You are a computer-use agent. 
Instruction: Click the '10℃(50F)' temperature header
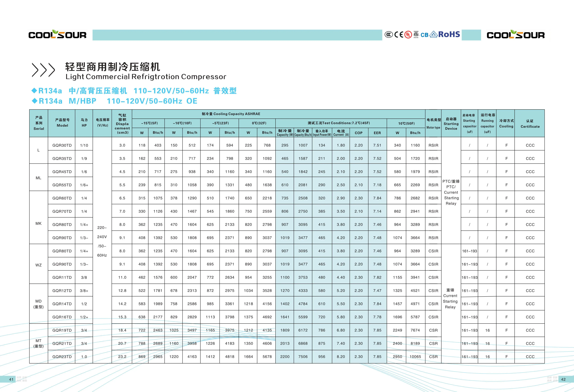406,123
